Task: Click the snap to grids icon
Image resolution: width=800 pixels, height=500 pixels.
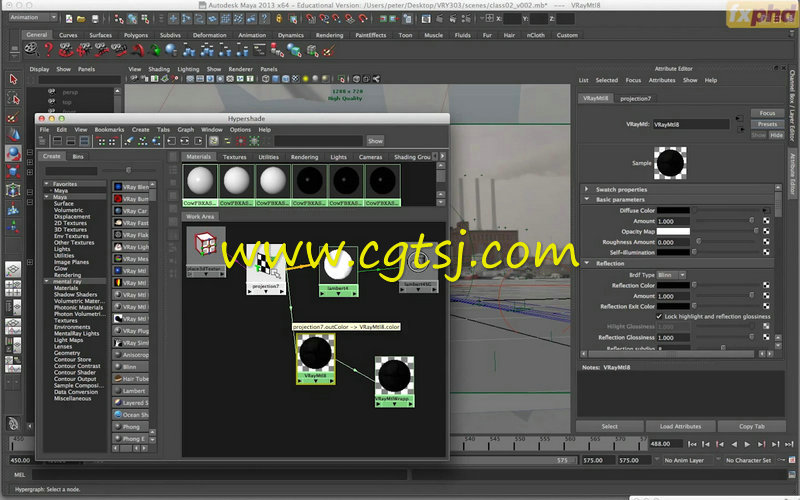Action: coord(311,19)
